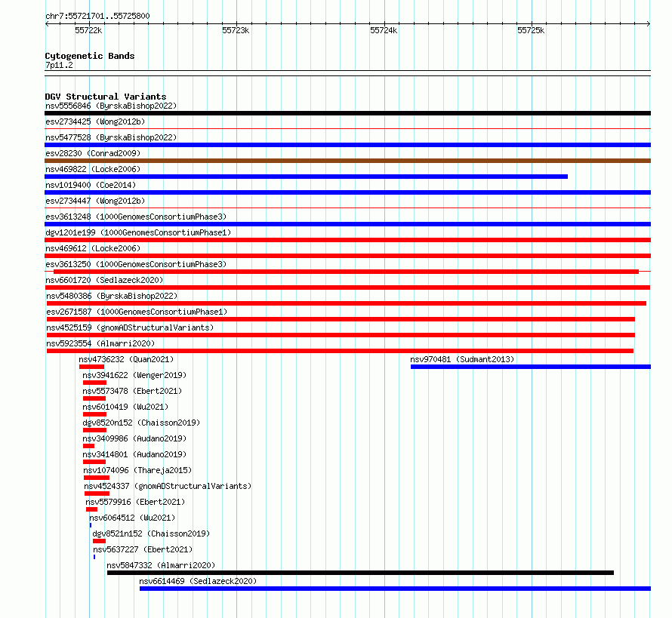Click the 55722k ruler tick label

coord(88,30)
